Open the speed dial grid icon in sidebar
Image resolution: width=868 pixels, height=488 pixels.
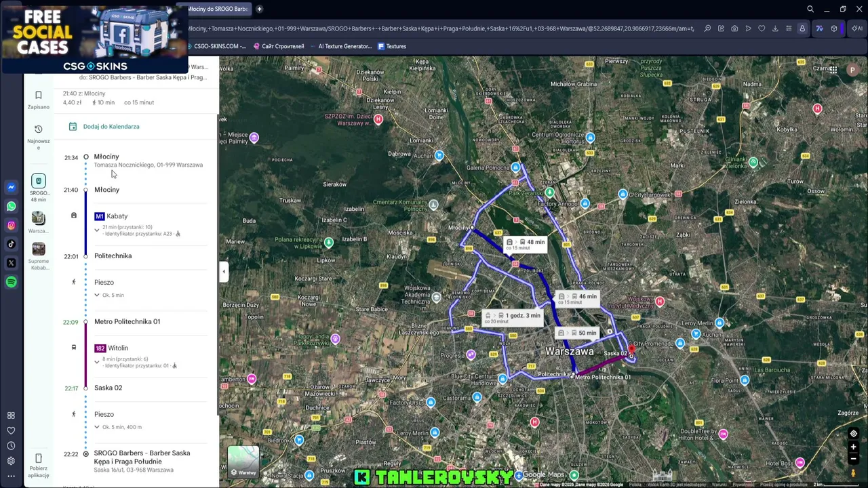pos(11,415)
